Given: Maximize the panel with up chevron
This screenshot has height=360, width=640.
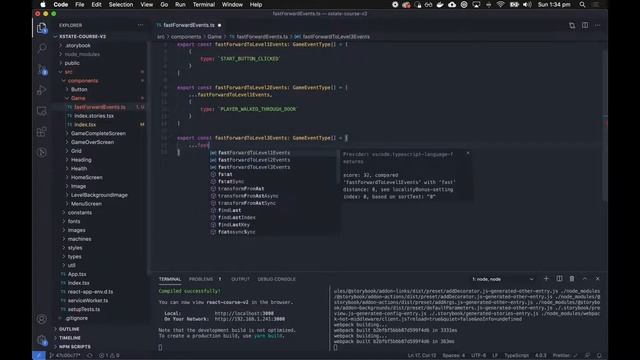Looking at the screenshot, I should 584,279.
